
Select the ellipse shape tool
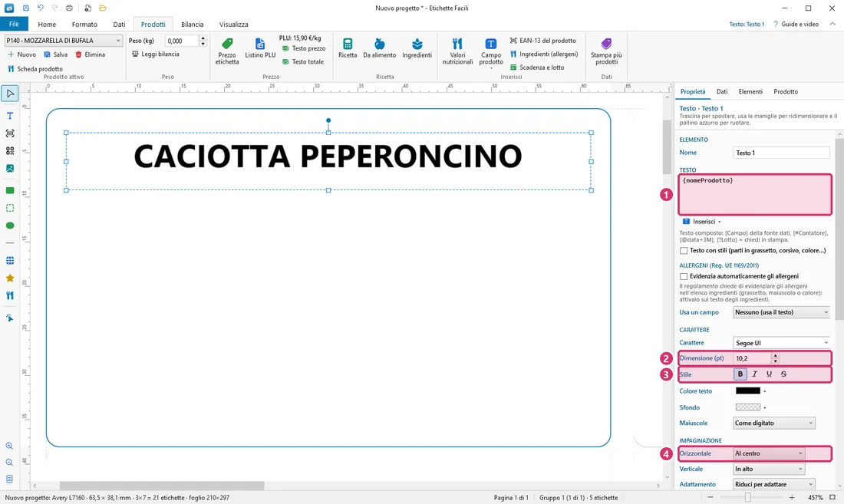10,226
